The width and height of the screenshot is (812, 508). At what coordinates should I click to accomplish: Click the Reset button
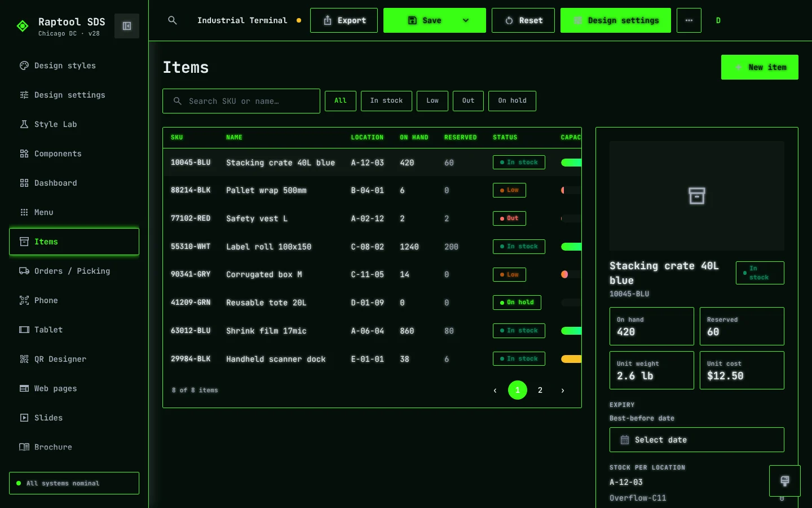pyautogui.click(x=523, y=20)
